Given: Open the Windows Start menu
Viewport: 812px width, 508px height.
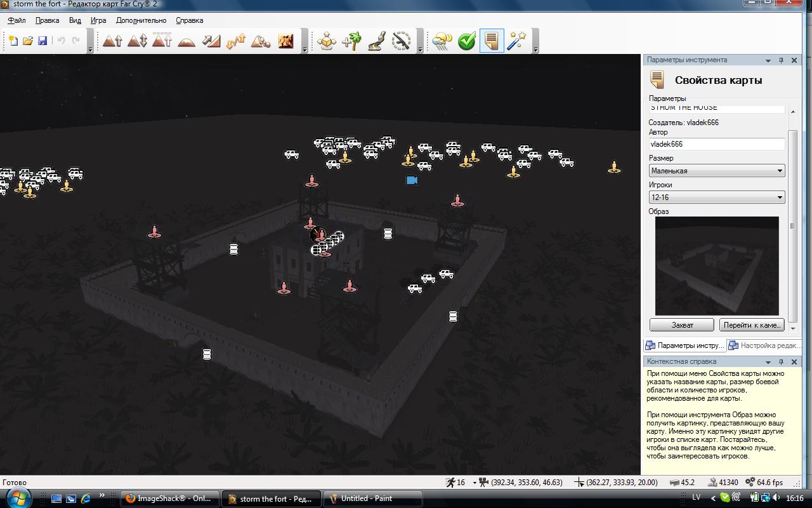Looking at the screenshot, I should (18, 497).
